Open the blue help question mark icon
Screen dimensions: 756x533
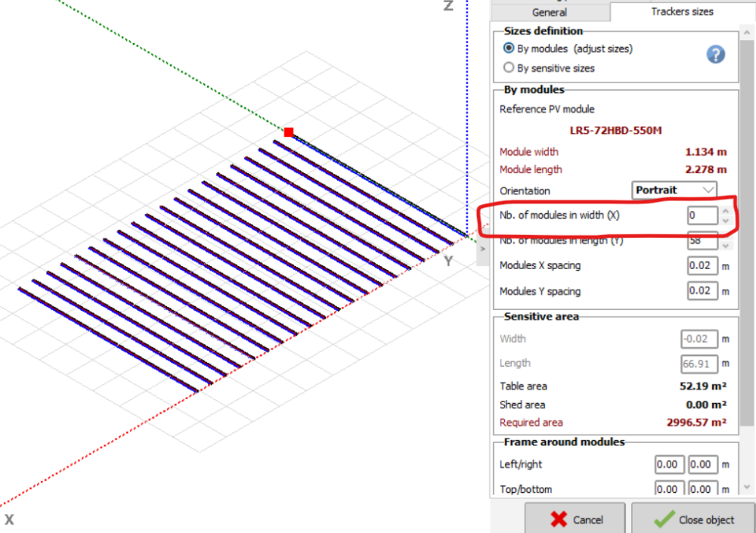(x=715, y=54)
